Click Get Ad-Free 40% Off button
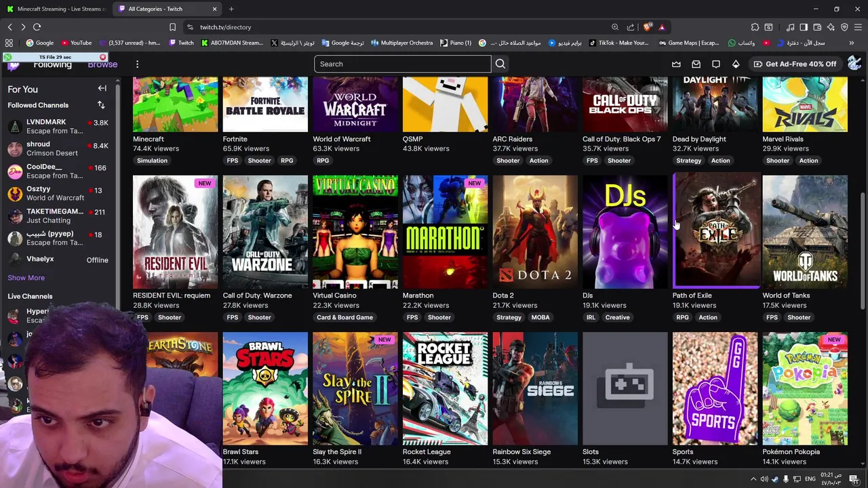Image resolution: width=868 pixels, height=488 pixels. click(795, 64)
